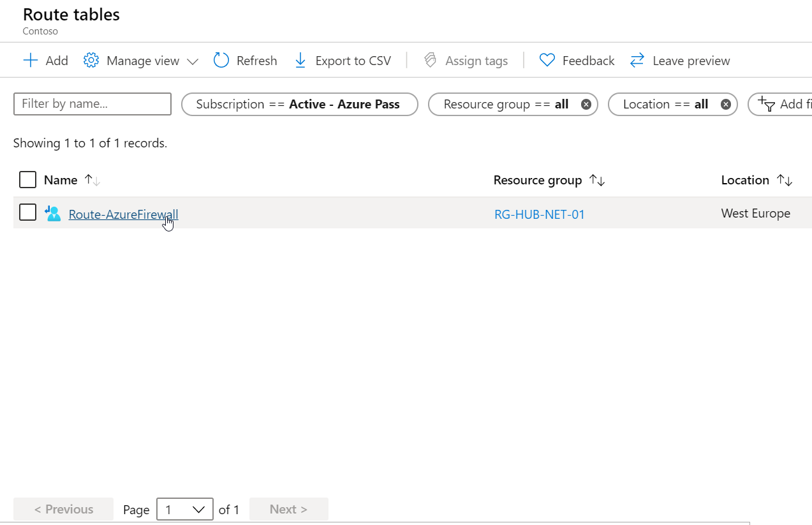Open the page number dropdown
Viewport: 812px width, 525px height.
tap(185, 509)
